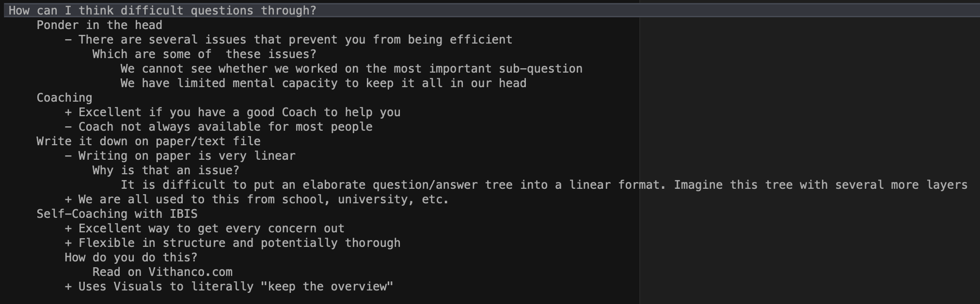Click the long 'It is difficult to put an elaborate' line
Screen dimensions: 980x304
click(543, 184)
